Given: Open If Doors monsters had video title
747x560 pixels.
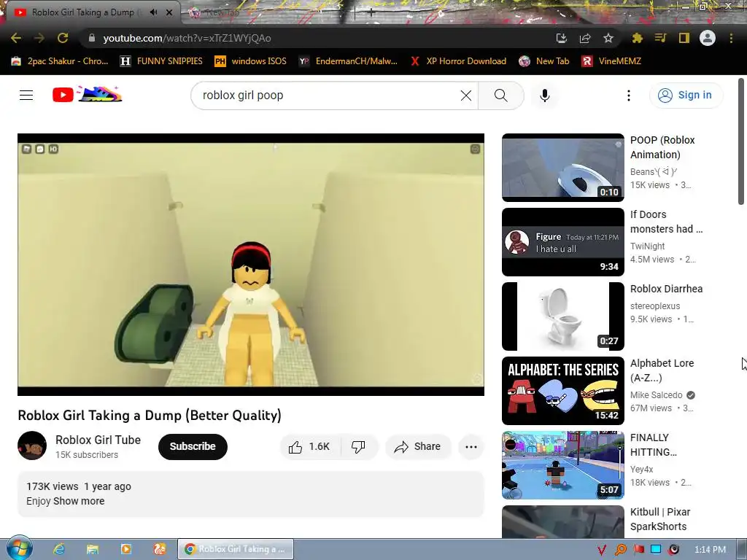Looking at the screenshot, I should click(666, 222).
